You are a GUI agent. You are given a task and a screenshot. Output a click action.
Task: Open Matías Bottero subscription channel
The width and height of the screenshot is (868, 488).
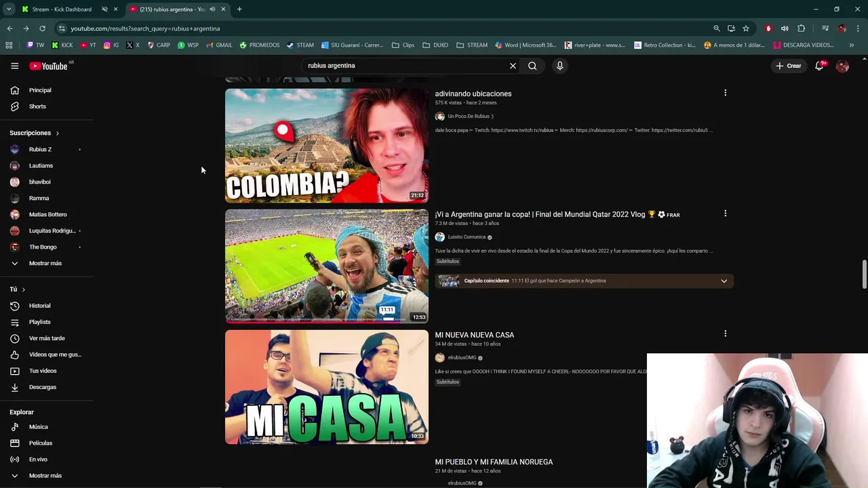[46, 214]
